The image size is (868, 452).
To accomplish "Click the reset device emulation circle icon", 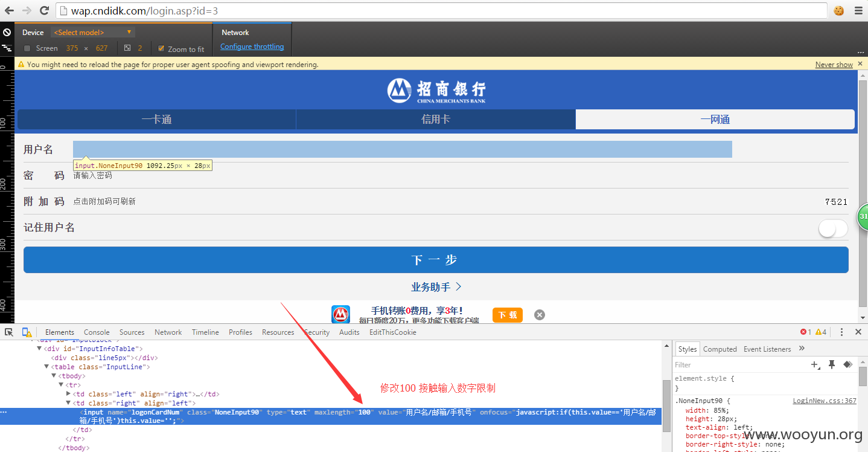I will pyautogui.click(x=7, y=33).
